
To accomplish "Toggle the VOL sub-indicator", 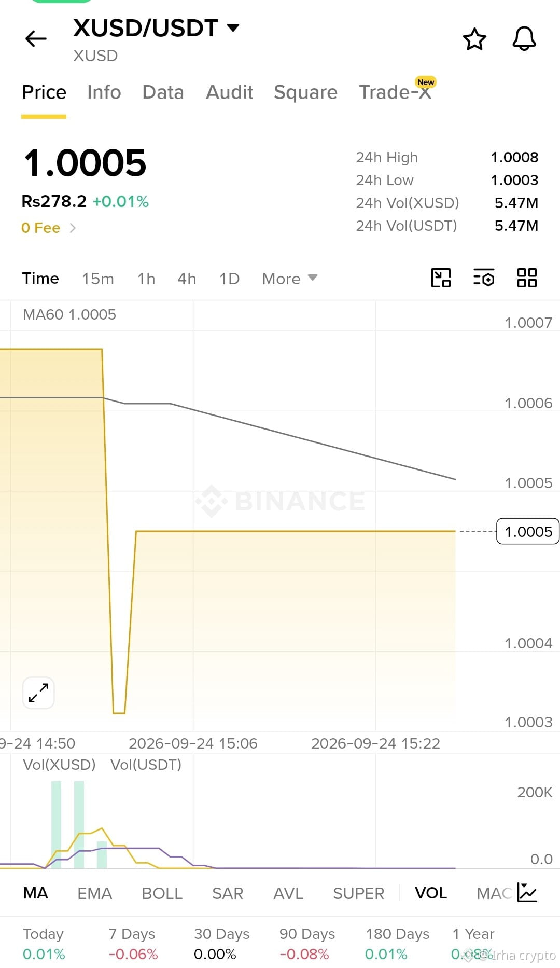I will point(431,893).
